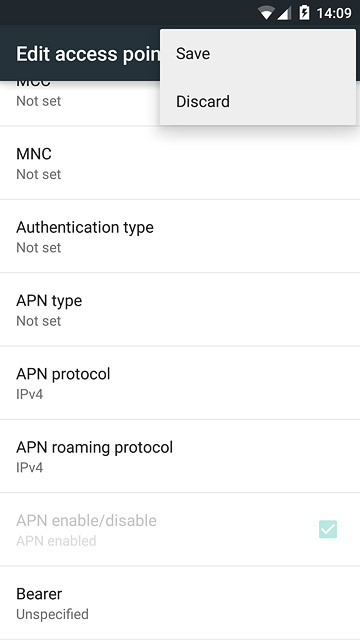Tap the battery charging icon

(304, 13)
